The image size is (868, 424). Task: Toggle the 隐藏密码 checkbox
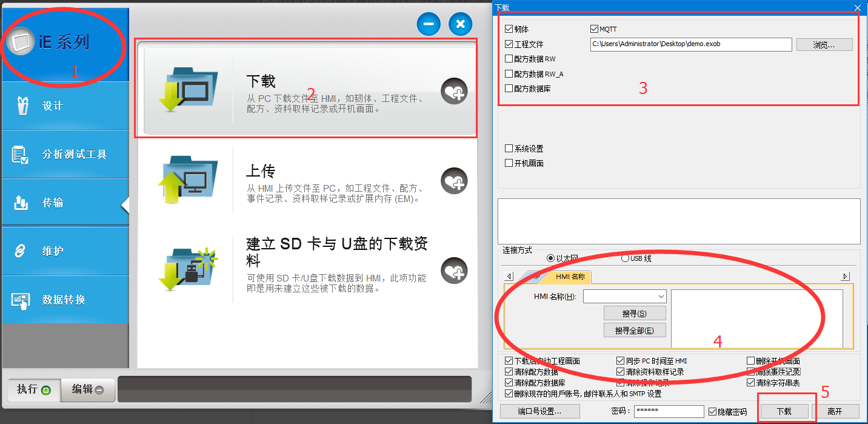[x=713, y=411]
